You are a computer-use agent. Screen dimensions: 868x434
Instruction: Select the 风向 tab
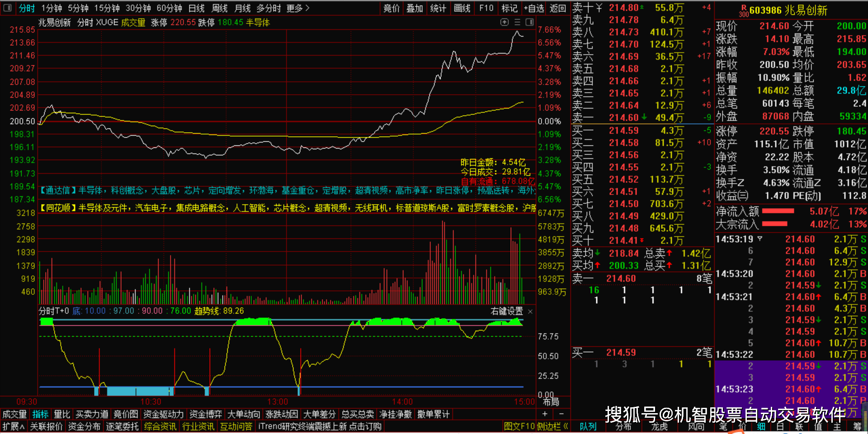(696, 426)
